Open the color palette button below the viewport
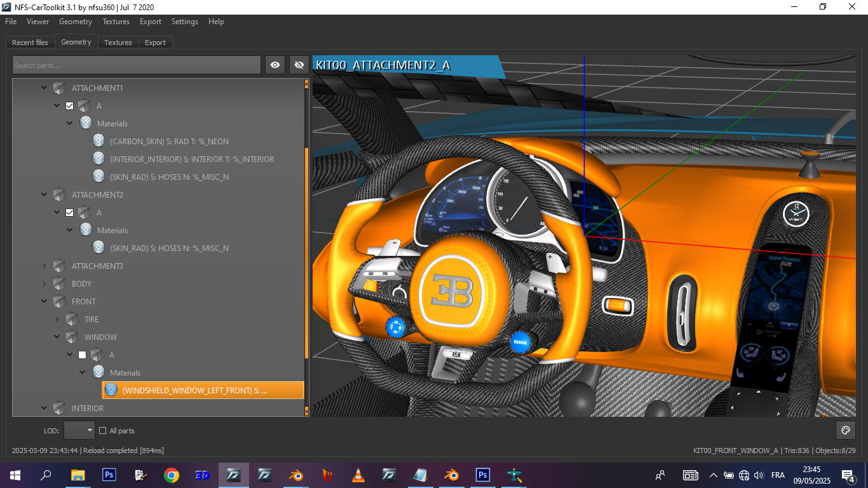This screenshot has height=488, width=868. tap(845, 430)
